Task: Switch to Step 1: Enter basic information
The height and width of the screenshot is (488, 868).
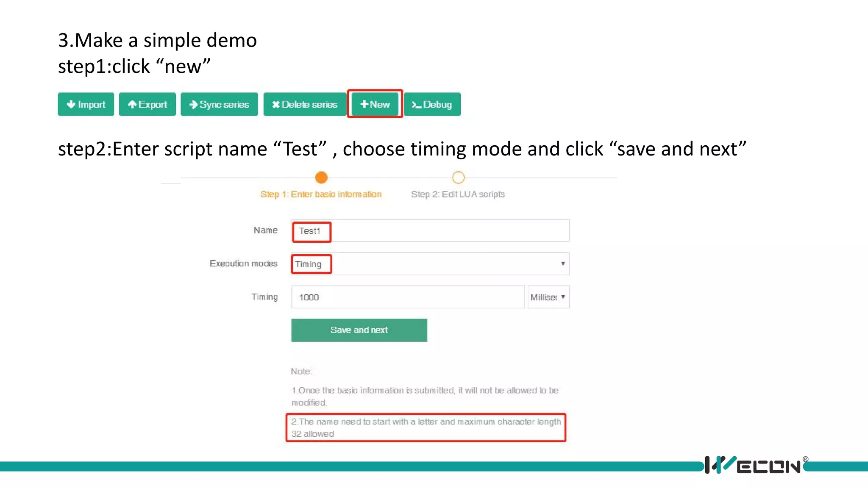Action: [321, 194]
